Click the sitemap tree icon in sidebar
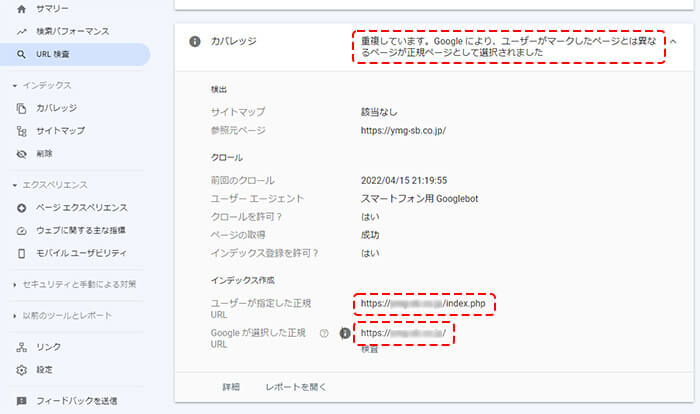Screen dimensions: 700x414 [21, 131]
